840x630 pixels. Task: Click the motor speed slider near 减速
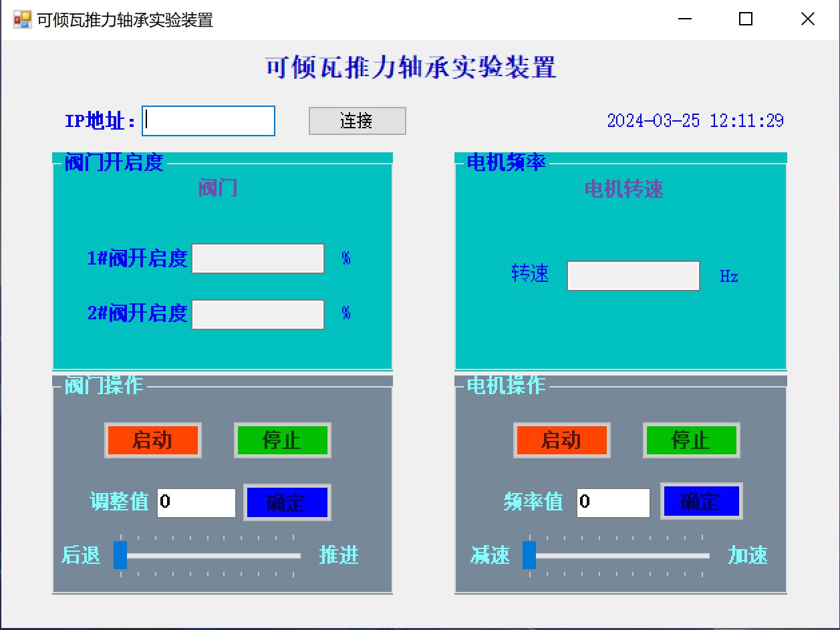point(530,555)
